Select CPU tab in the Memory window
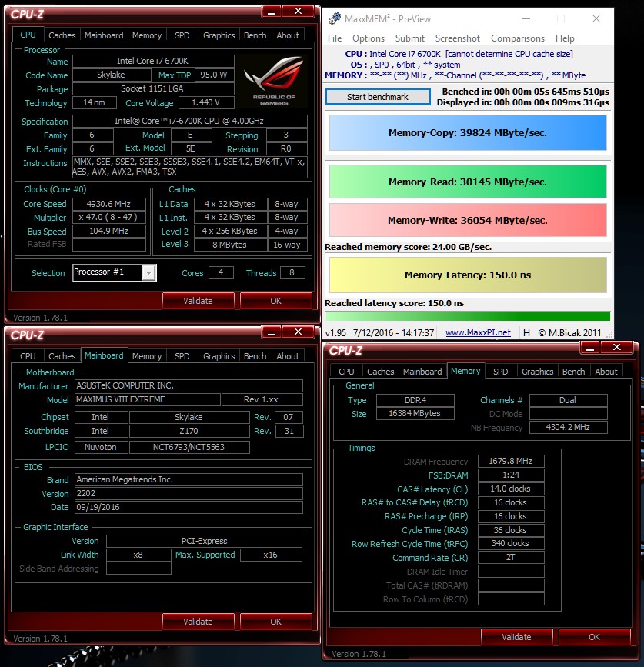This screenshot has height=667, width=644. coord(346,372)
